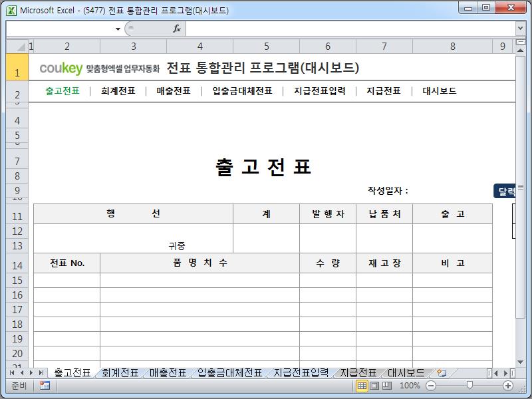Switch to the 매출전표 sheet tab
The width and height of the screenshot is (532, 399).
(x=168, y=373)
